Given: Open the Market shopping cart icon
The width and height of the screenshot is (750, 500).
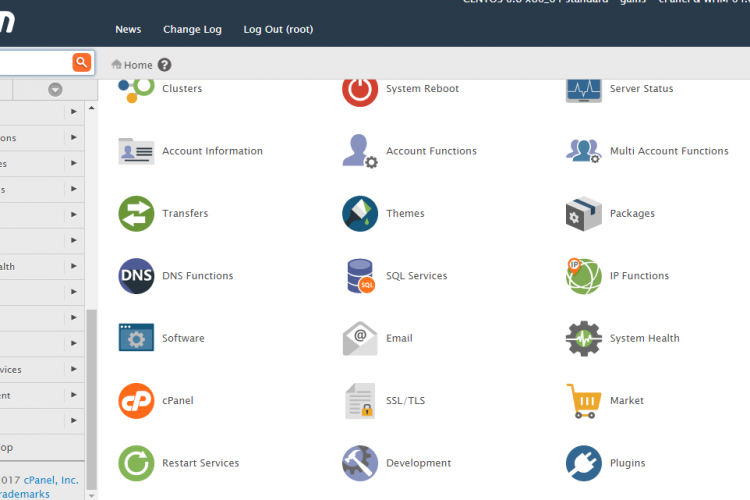Looking at the screenshot, I should [584, 401].
